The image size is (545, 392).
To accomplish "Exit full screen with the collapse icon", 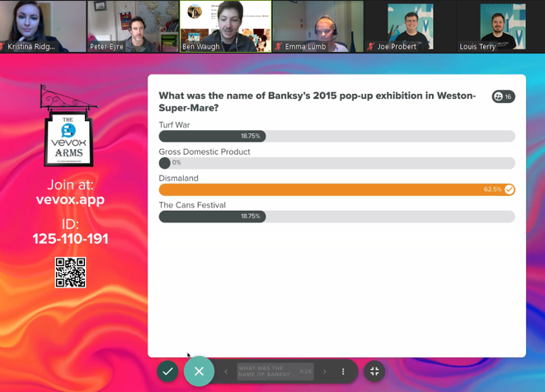I will [374, 371].
